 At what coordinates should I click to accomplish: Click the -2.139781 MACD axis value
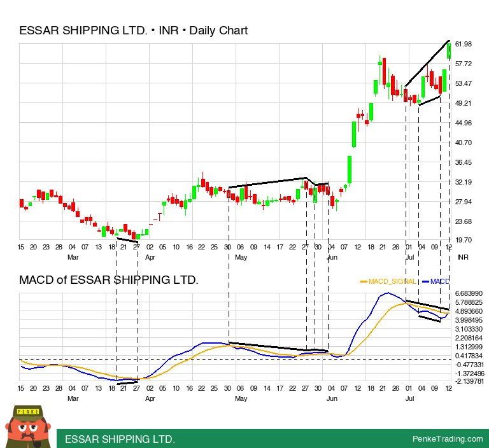[x=469, y=381]
